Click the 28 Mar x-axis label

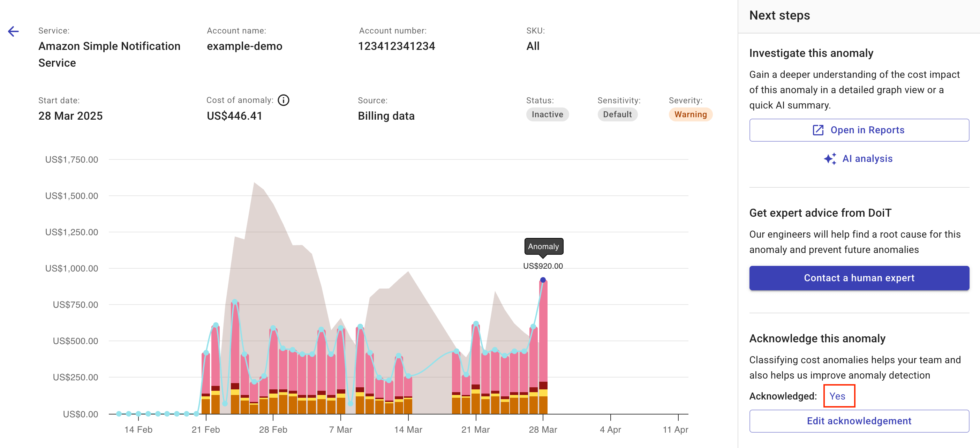(x=543, y=430)
